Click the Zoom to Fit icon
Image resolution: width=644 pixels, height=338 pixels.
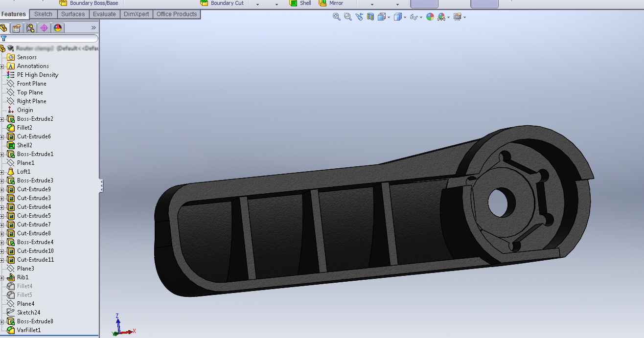336,17
